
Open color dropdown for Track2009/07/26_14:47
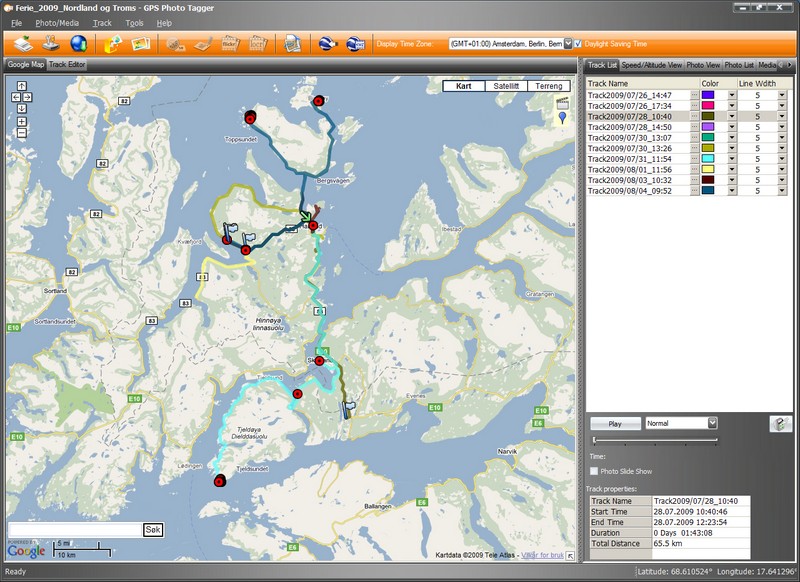pos(731,94)
